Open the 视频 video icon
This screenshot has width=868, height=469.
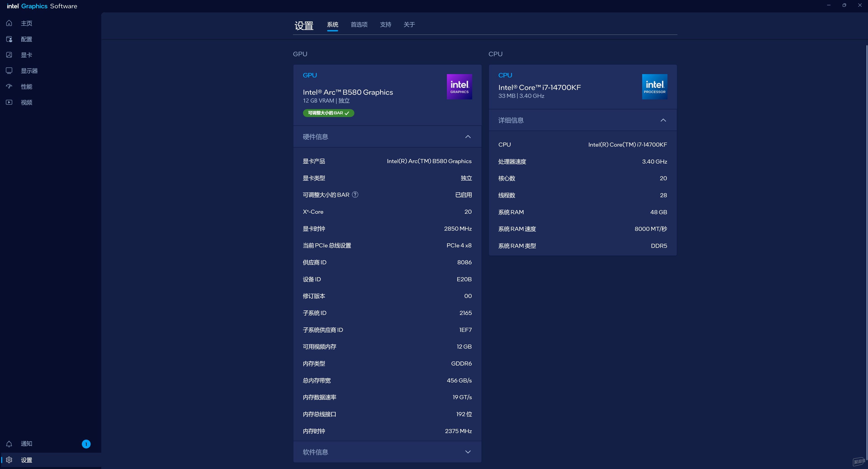(x=9, y=102)
